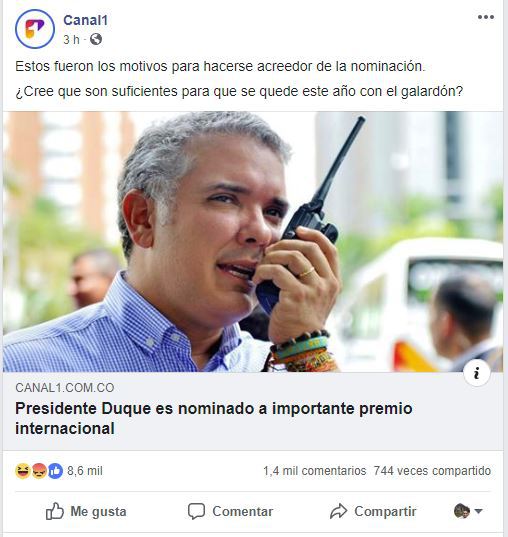Click the info icon on the article image
Image resolution: width=508 pixels, height=537 pixels.
[x=476, y=373]
